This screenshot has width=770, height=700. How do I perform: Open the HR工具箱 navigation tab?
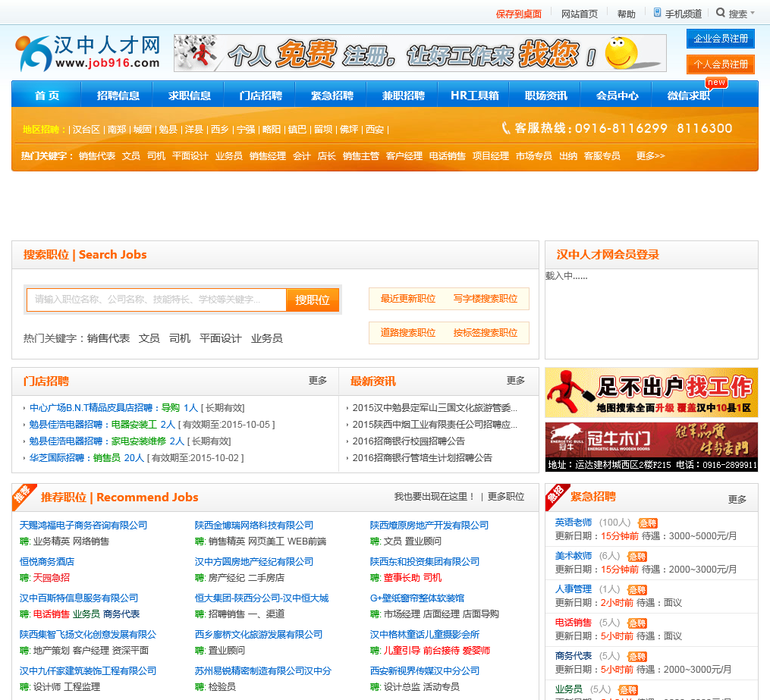pyautogui.click(x=474, y=96)
